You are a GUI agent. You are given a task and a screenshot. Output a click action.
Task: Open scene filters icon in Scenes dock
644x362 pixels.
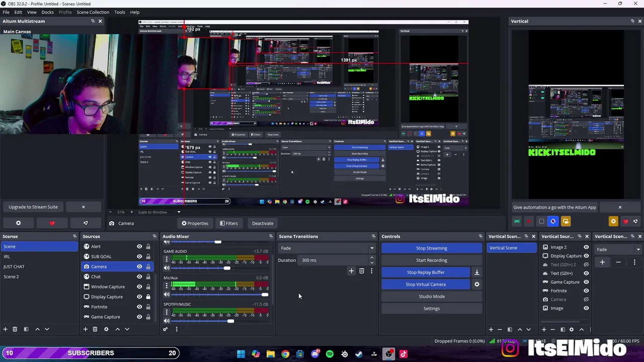pos(26,329)
